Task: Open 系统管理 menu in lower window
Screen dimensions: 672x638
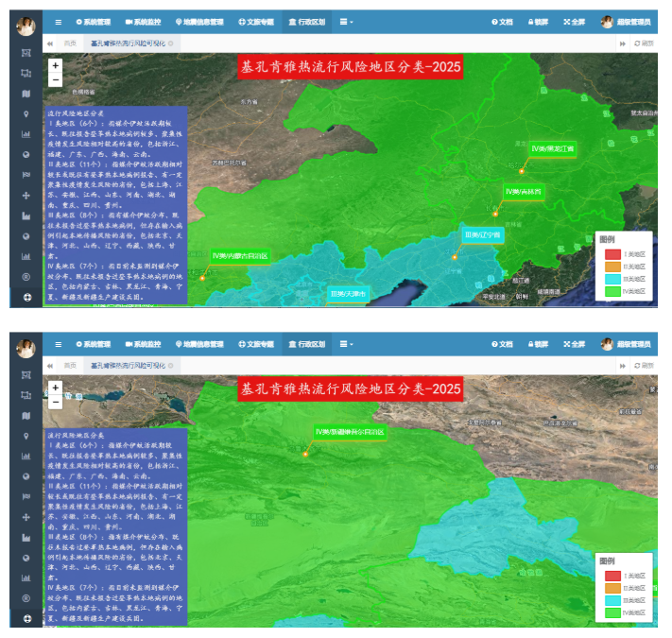Action: (x=94, y=344)
